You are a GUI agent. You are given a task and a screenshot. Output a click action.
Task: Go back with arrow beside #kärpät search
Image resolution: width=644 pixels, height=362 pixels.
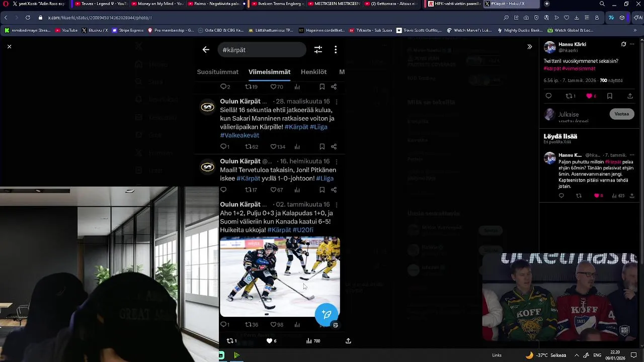click(x=206, y=50)
